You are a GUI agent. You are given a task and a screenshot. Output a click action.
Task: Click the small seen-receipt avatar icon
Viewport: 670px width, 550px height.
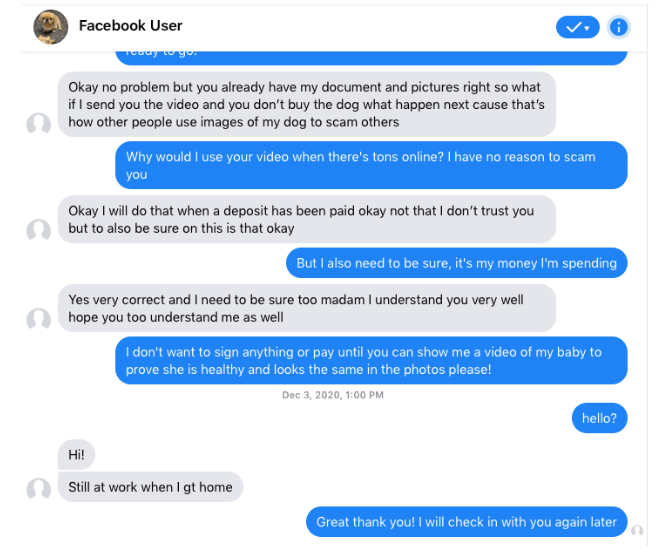637,531
